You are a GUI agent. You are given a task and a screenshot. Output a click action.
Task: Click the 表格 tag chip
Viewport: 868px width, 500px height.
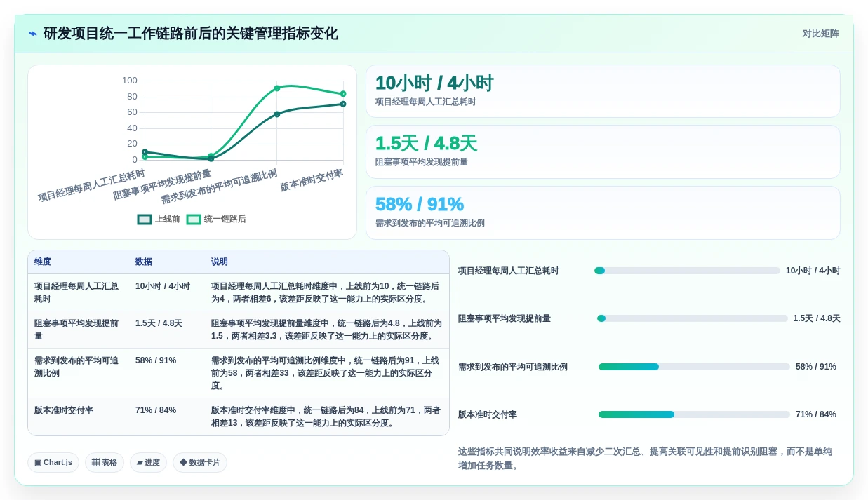[105, 462]
